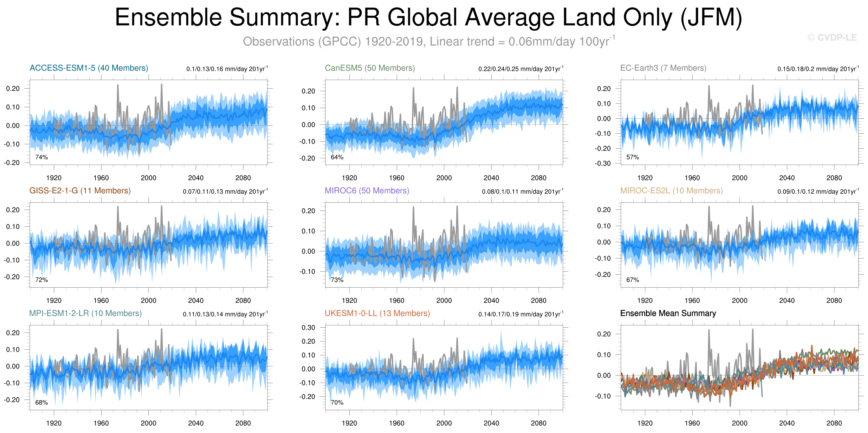Click the Ensemble Mean Summary heading
868x433 pixels.
pyautogui.click(x=668, y=313)
